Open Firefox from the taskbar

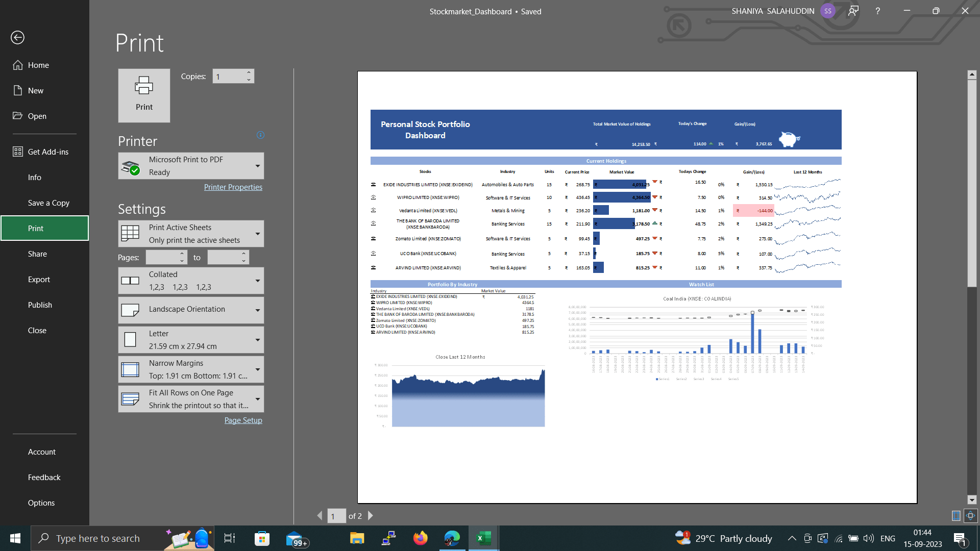[420, 538]
